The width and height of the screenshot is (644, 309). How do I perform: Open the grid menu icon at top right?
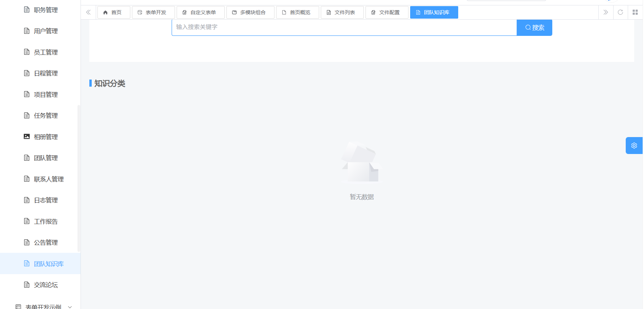pos(635,12)
